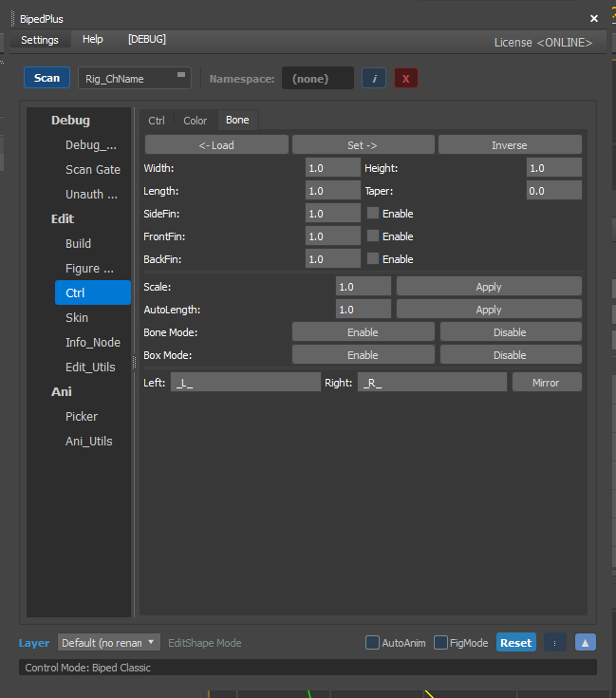Enable Bone Mode
Screen dimensions: 616x698
[363, 332]
